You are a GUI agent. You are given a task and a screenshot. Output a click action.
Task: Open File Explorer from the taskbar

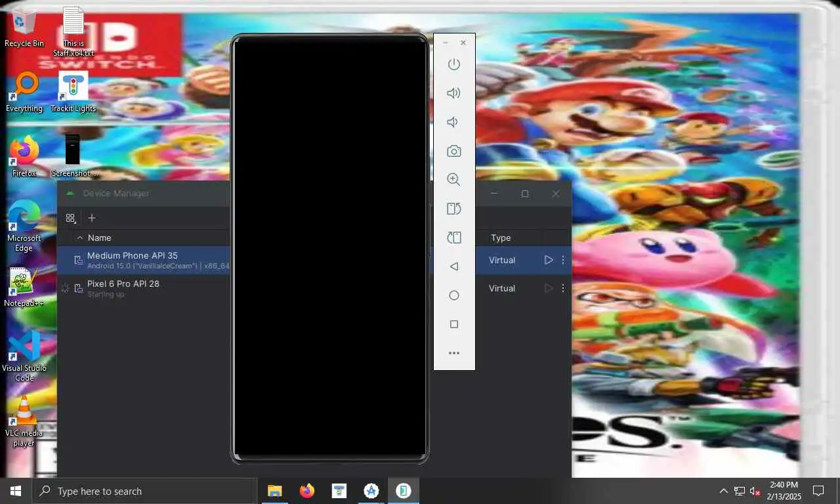click(x=274, y=491)
